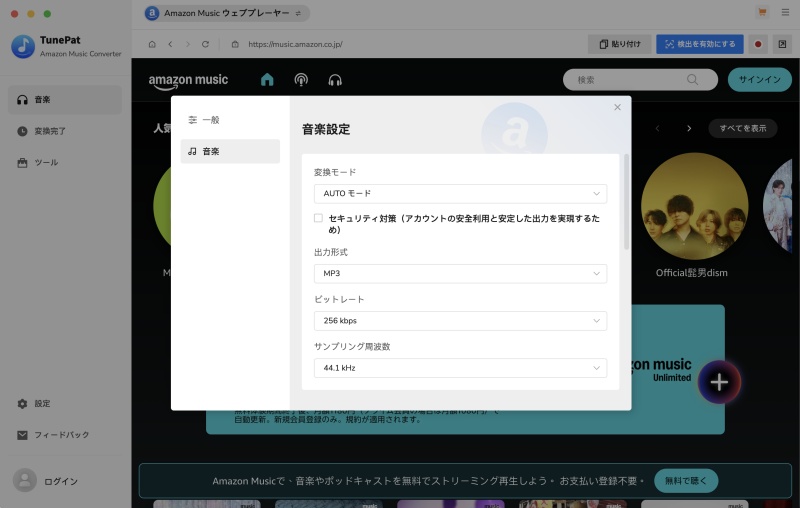This screenshot has height=508, width=800.
Task: Open the 音楽 sidebar section
Action: tap(65, 99)
